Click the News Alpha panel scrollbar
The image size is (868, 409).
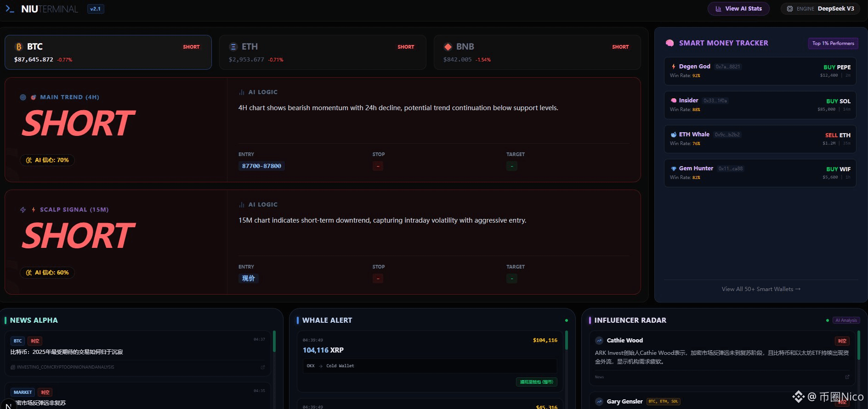(274, 342)
